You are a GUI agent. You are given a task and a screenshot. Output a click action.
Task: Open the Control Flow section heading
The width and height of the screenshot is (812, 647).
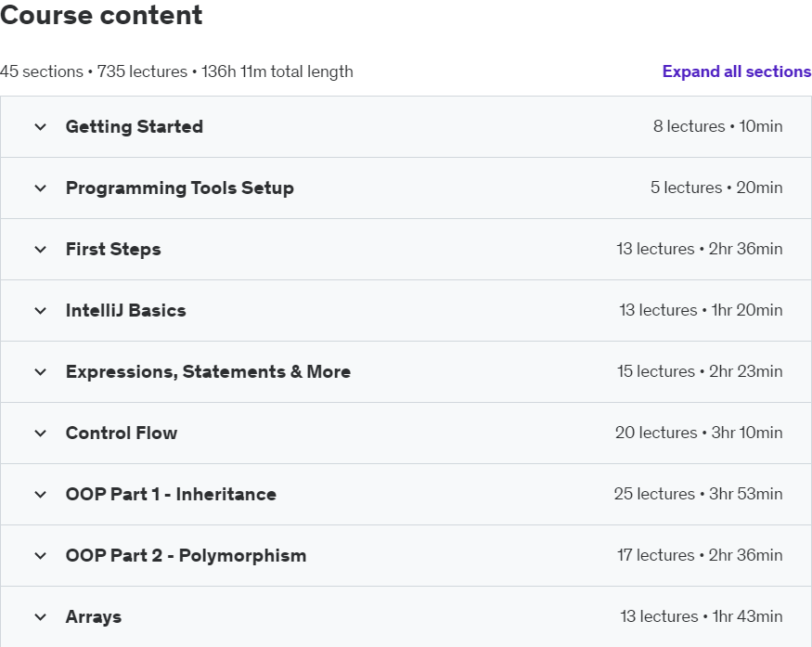pyautogui.click(x=122, y=433)
